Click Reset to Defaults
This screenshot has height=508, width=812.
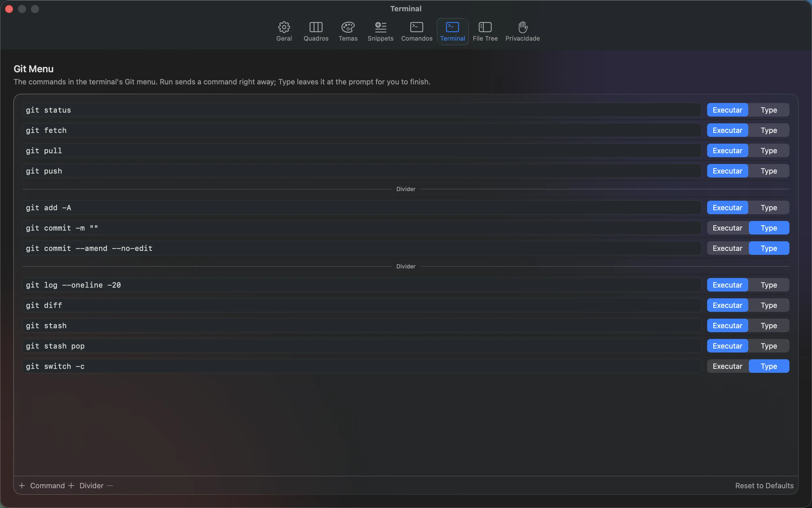click(764, 485)
